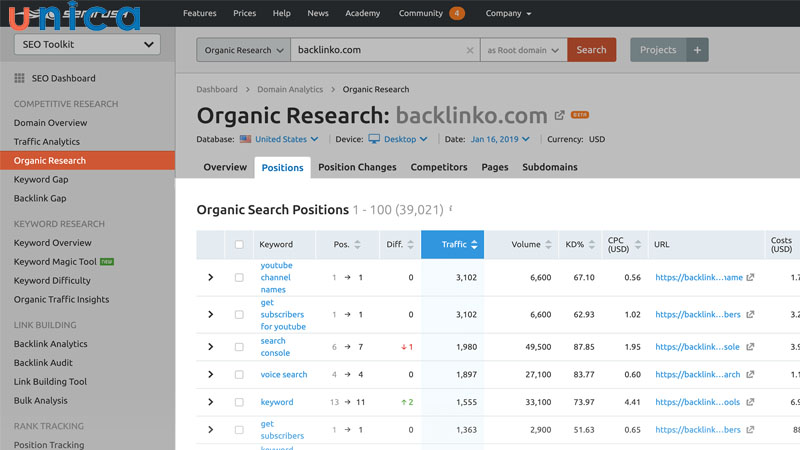This screenshot has height=450, width=800.
Task: Click the Dashboard breadcrumb link
Action: click(217, 89)
